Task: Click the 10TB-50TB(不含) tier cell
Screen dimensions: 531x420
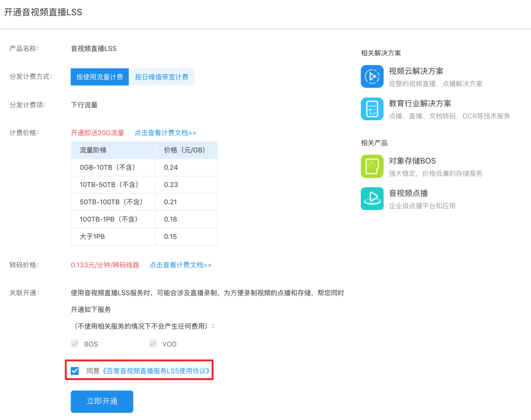Action: [x=113, y=185]
